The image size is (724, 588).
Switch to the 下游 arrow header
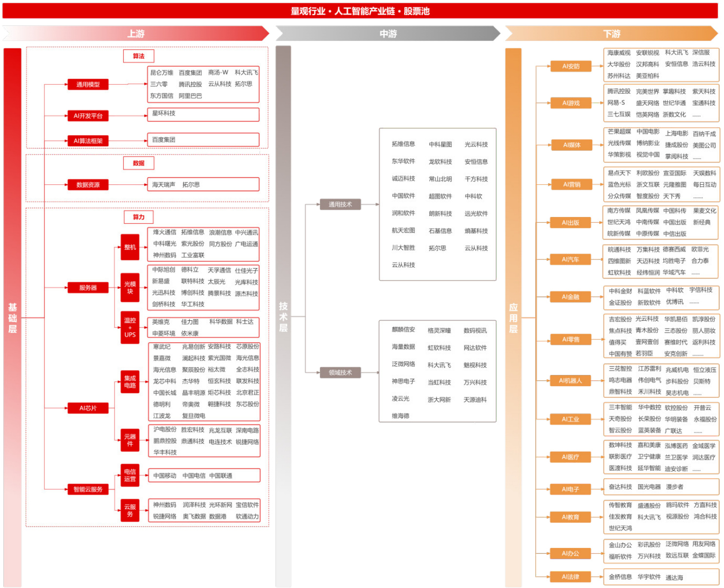[x=612, y=34]
